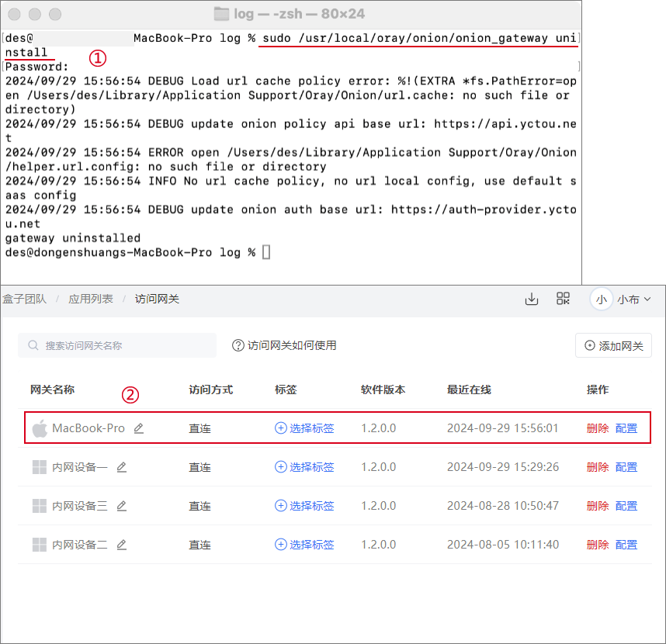Go to 盒子团队 breadcrumb
This screenshot has width=666, height=644.
24,299
